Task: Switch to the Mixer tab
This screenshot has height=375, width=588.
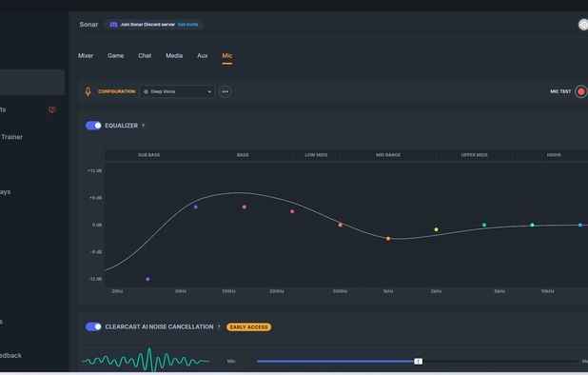Action: 86,55
